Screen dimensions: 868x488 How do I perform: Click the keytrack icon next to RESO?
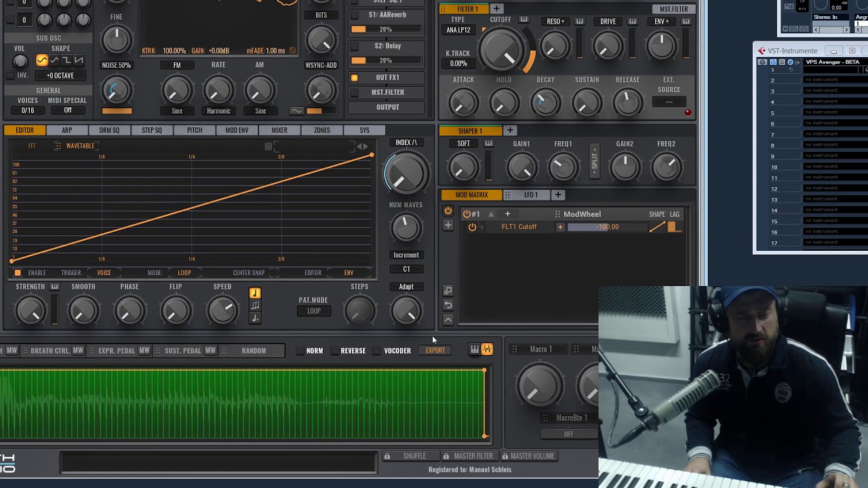click(x=580, y=22)
